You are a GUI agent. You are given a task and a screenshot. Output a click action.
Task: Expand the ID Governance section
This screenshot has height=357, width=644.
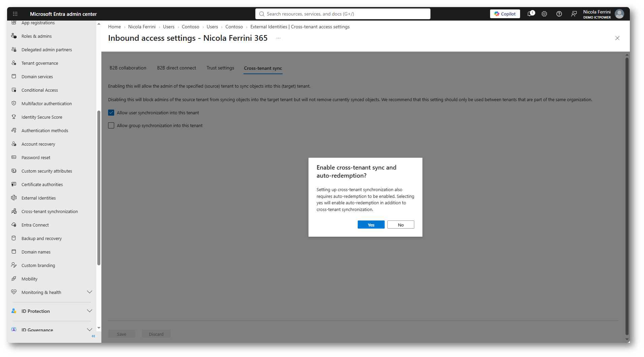click(90, 330)
